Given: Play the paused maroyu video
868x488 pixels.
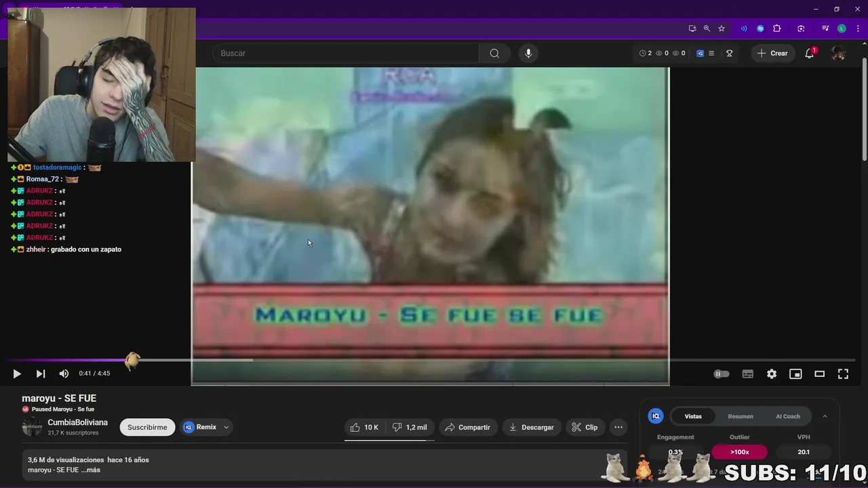Looking at the screenshot, I should point(17,373).
